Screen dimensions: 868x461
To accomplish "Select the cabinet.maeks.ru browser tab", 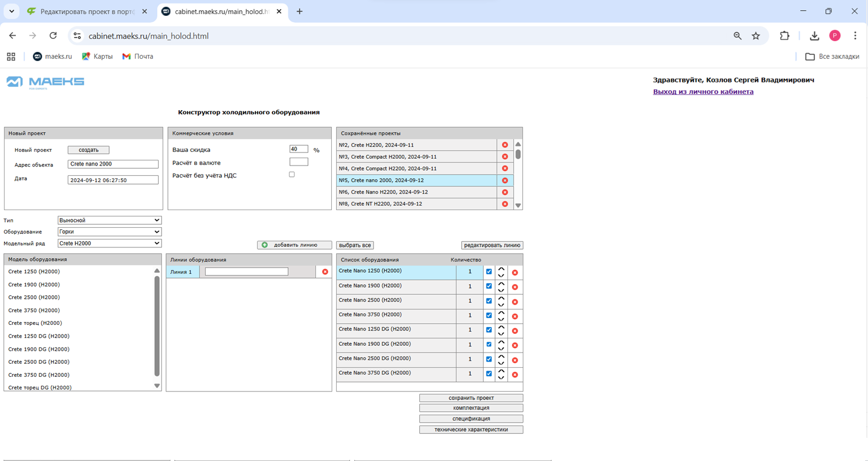I will [x=222, y=11].
